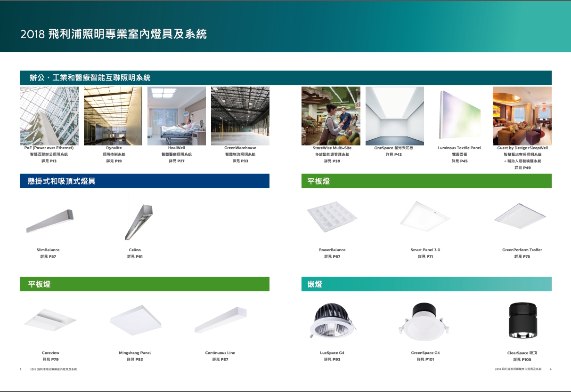Click the 詳見 P57 reference
The width and height of the screenshot is (571, 392).
tap(48, 256)
